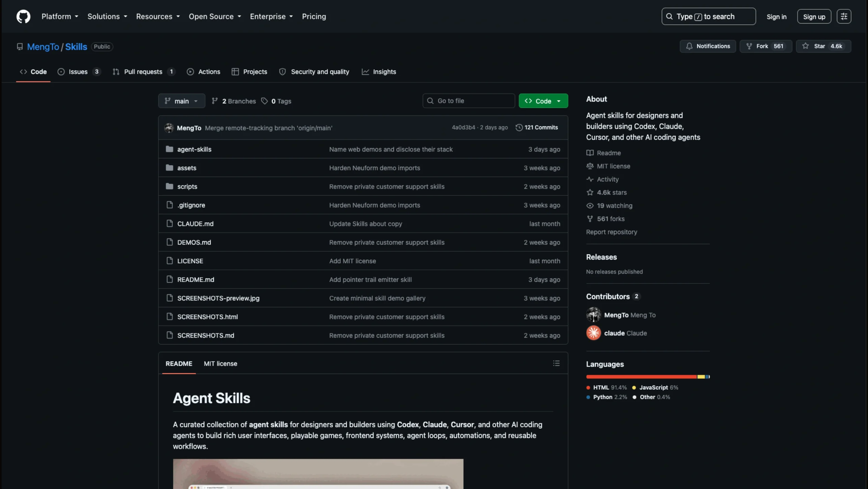Open the Security and quality tab
868x489 pixels.
314,72
